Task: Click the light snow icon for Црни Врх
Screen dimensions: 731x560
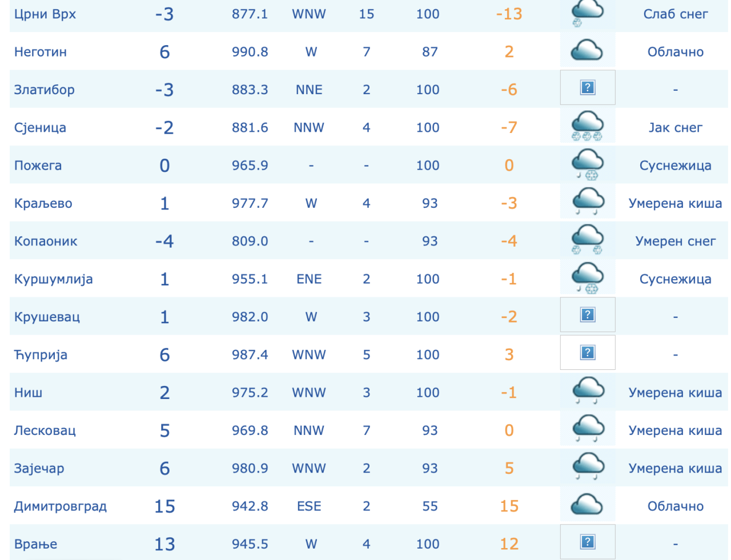Action: coord(587,14)
